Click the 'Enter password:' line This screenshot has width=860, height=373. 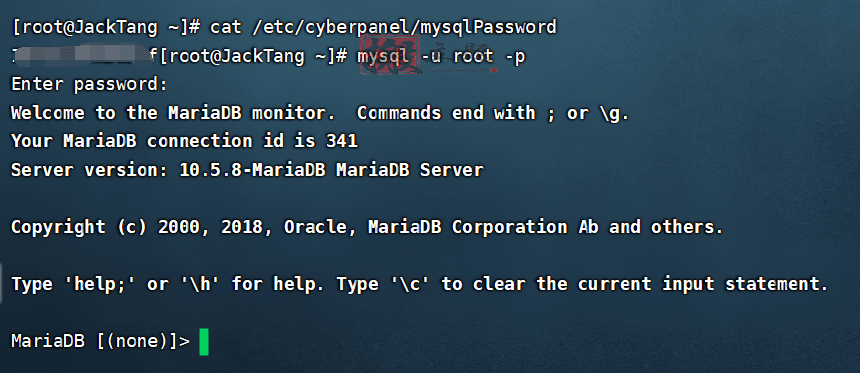click(x=89, y=84)
